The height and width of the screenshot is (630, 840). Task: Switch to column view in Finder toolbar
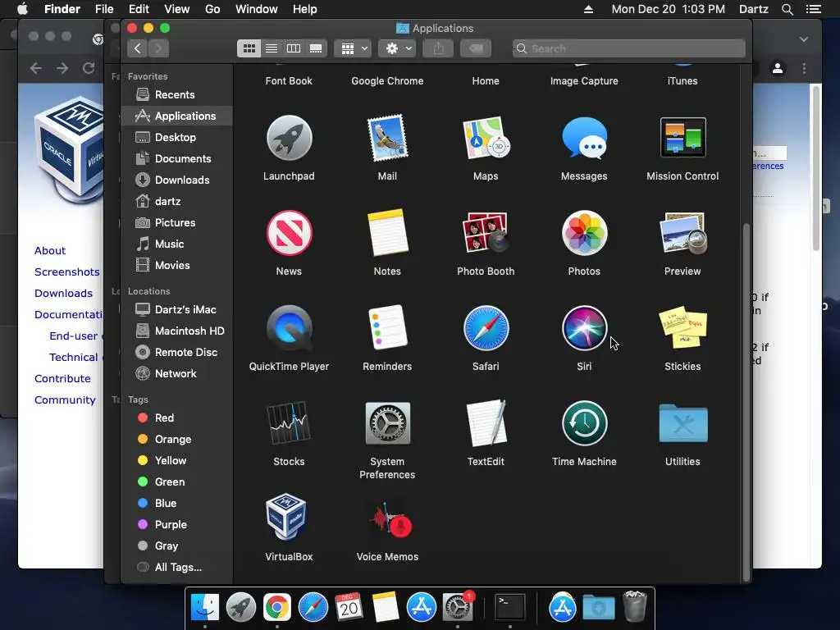(x=294, y=48)
